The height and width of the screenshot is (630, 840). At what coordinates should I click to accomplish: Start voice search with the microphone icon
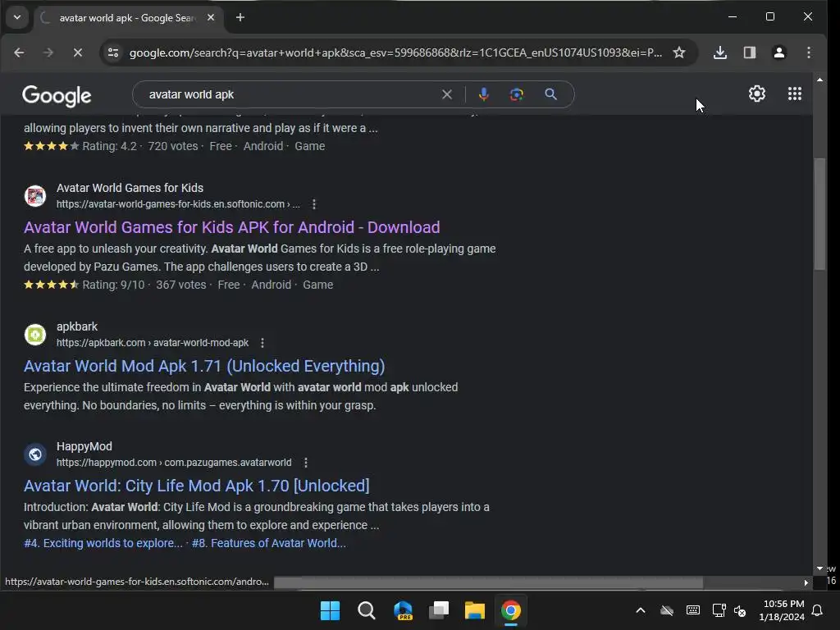tap(483, 95)
